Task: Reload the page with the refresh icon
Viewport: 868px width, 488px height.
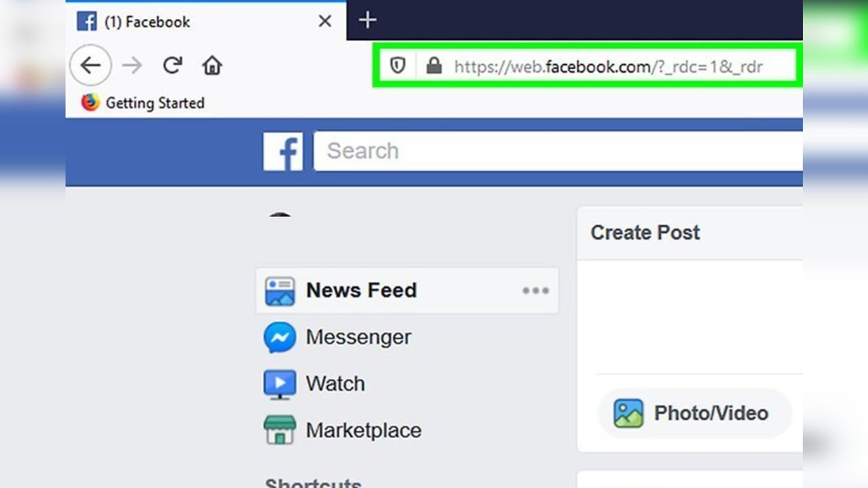Action: [172, 65]
